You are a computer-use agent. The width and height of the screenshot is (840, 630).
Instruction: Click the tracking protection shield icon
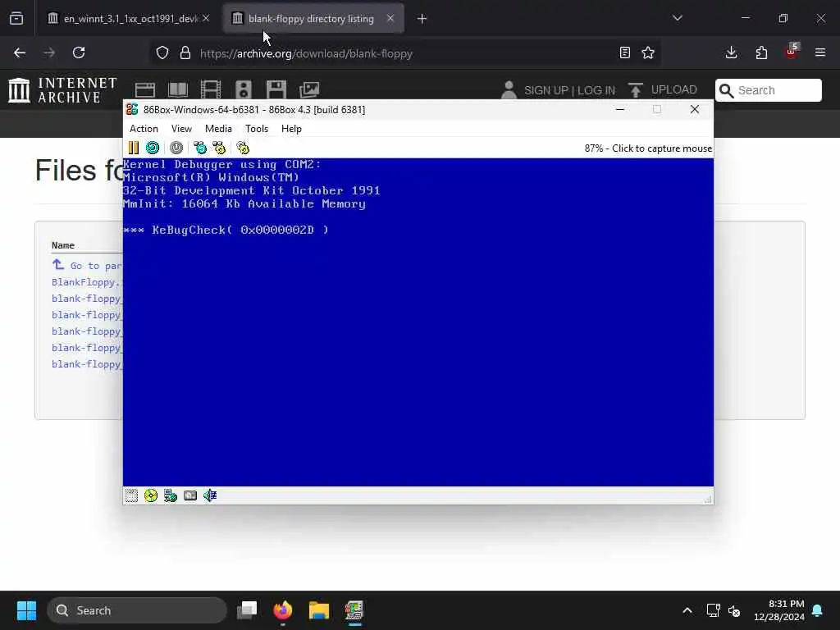[162, 53]
